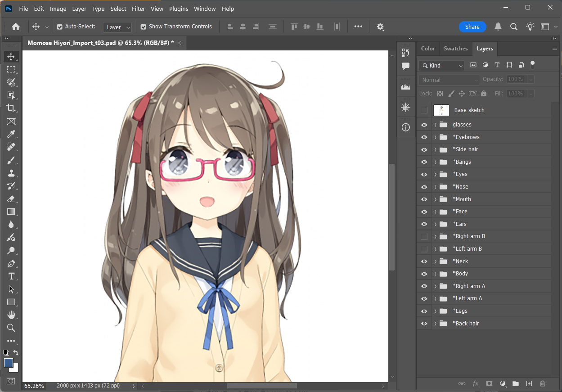Select the Horizontal Type tool
Screen dimensions: 562x392
click(11, 276)
